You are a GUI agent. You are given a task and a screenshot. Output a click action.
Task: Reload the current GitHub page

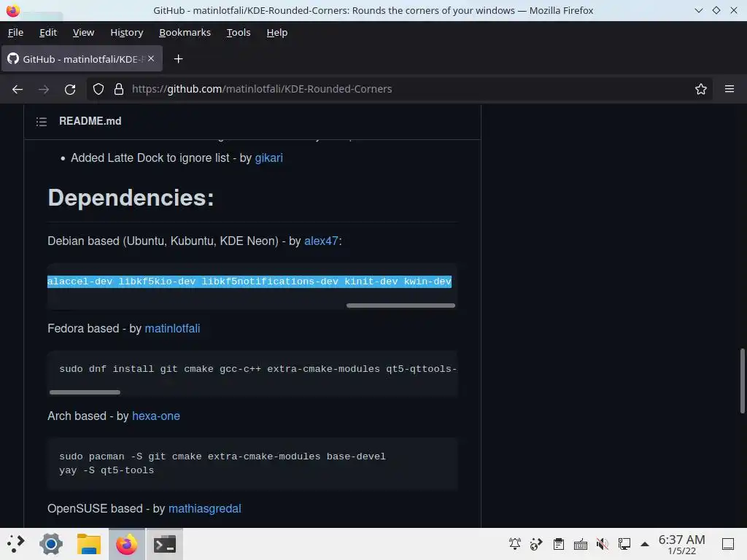point(70,89)
